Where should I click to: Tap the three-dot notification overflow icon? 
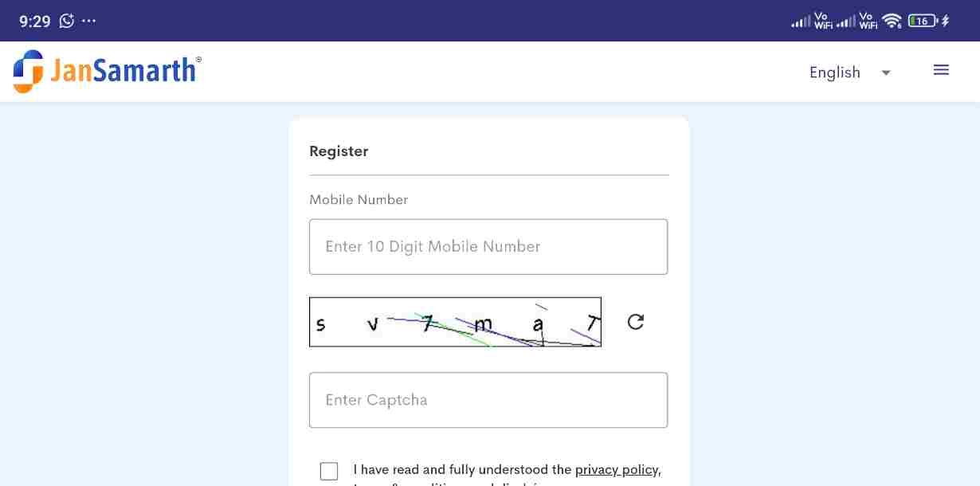click(88, 21)
